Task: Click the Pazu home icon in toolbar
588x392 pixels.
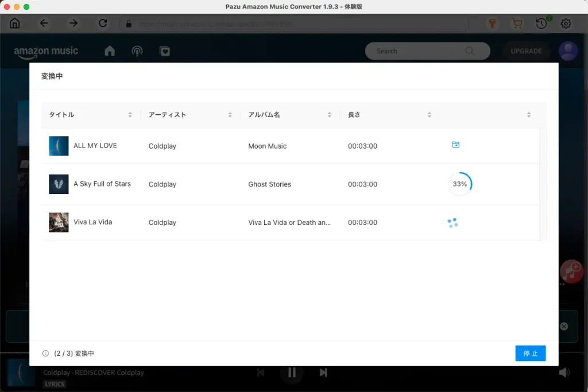Action: [x=14, y=24]
